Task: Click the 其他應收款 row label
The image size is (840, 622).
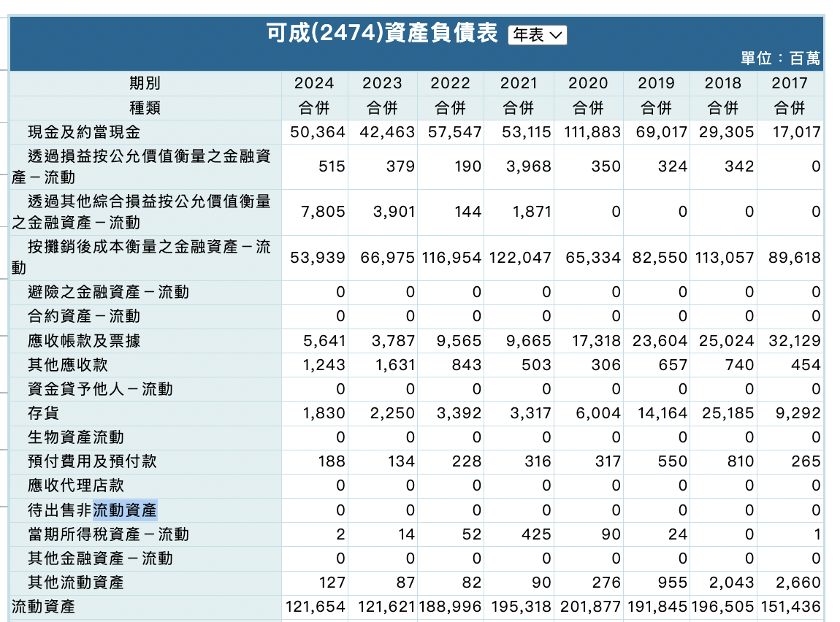Action: tap(68, 365)
